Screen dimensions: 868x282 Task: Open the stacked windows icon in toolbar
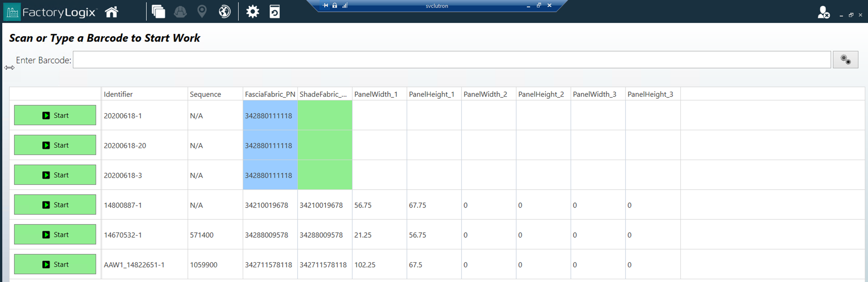click(158, 12)
